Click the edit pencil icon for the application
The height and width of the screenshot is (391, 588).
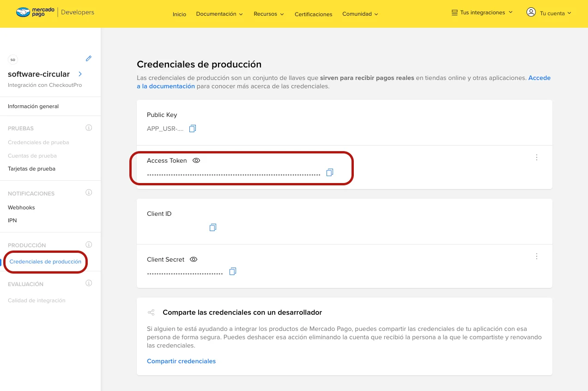[x=89, y=58]
